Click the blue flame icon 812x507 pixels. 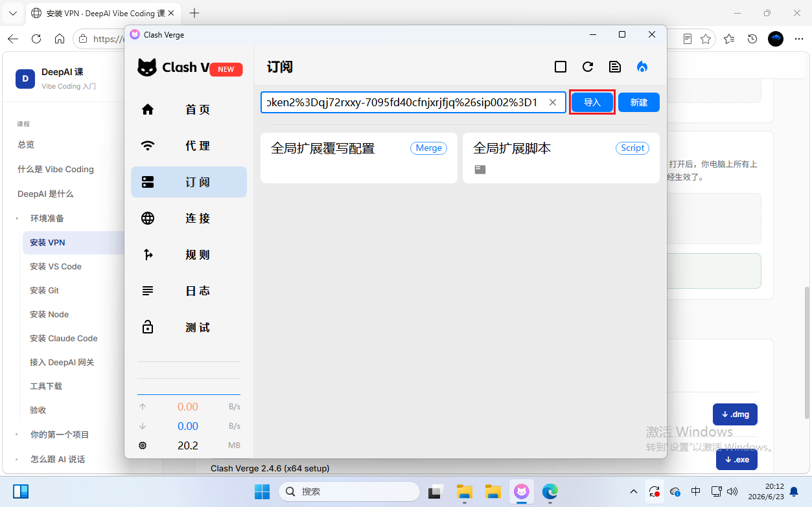(x=642, y=67)
